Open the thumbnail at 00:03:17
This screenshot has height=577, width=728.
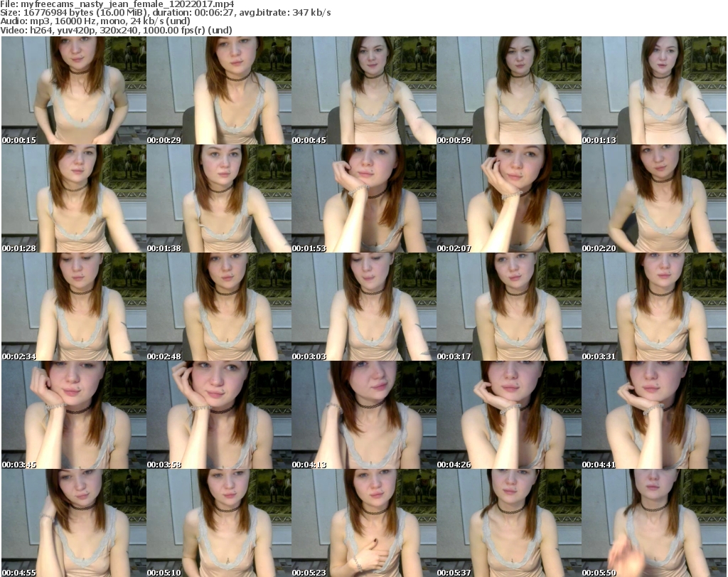[509, 307]
